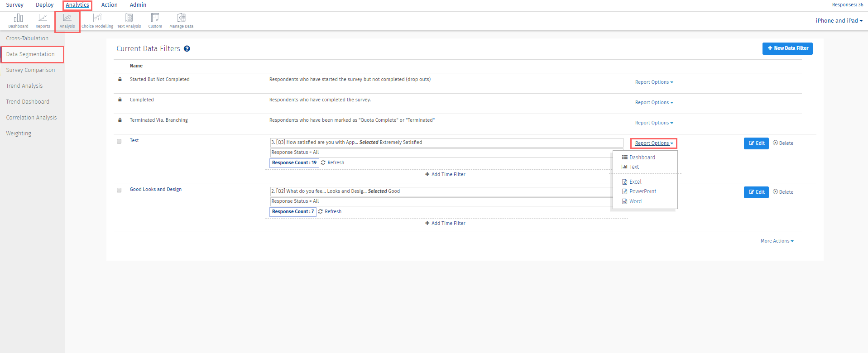Open the Good Looks and Design link
The height and width of the screenshot is (353, 868).
[156, 189]
